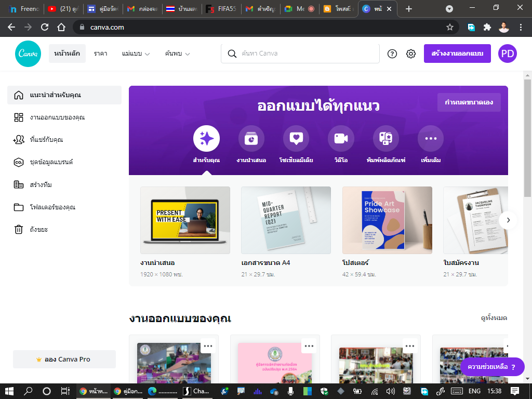Select the โซเชียลมีเดีย heart category icon

296,138
